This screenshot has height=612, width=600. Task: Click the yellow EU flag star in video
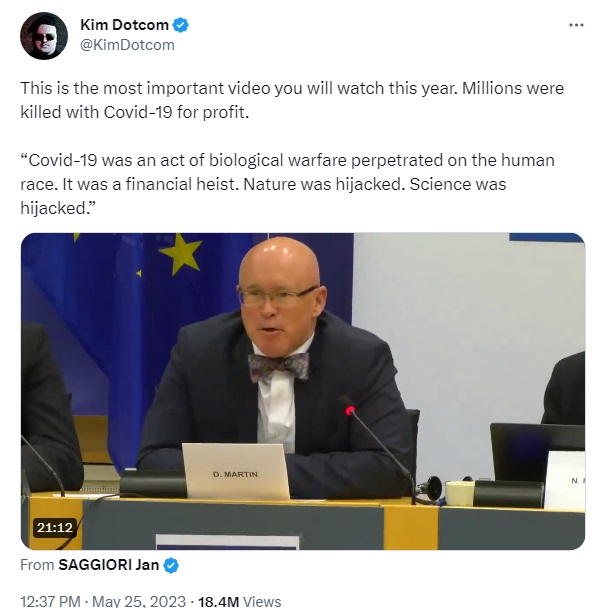click(182, 253)
